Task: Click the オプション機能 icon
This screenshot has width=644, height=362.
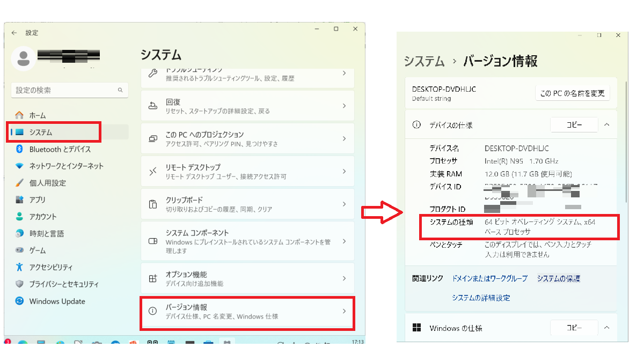Action: point(153,279)
